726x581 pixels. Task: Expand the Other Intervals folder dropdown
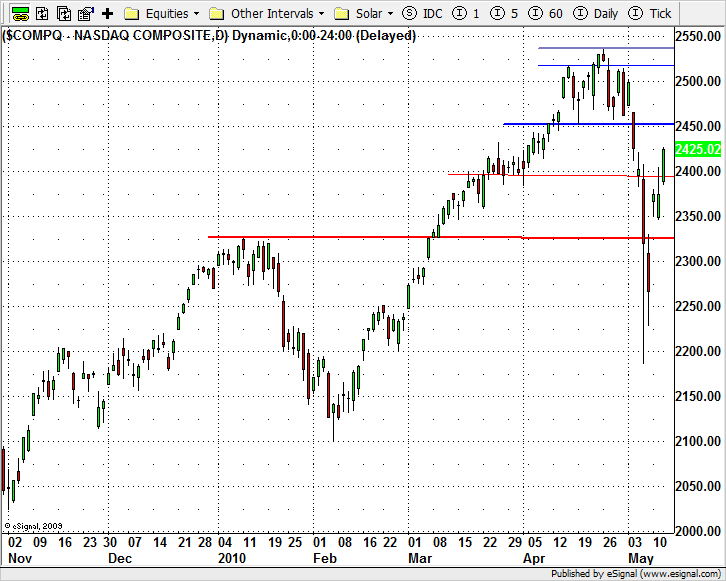[x=267, y=13]
